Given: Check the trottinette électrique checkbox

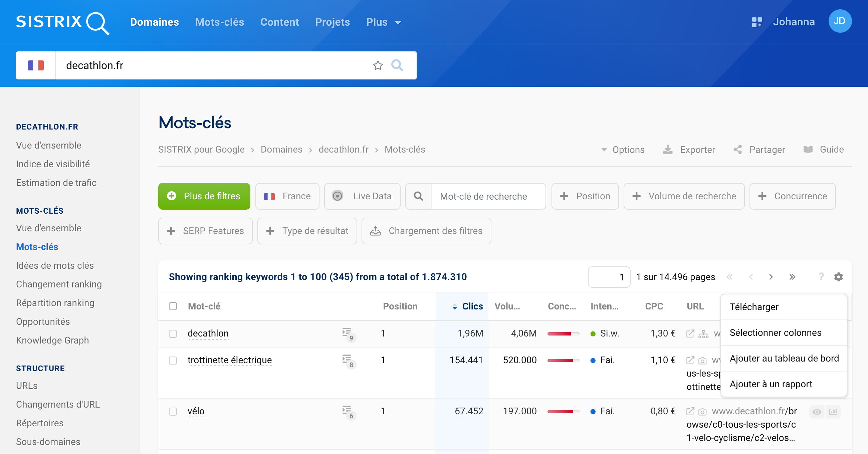Looking at the screenshot, I should (x=173, y=361).
